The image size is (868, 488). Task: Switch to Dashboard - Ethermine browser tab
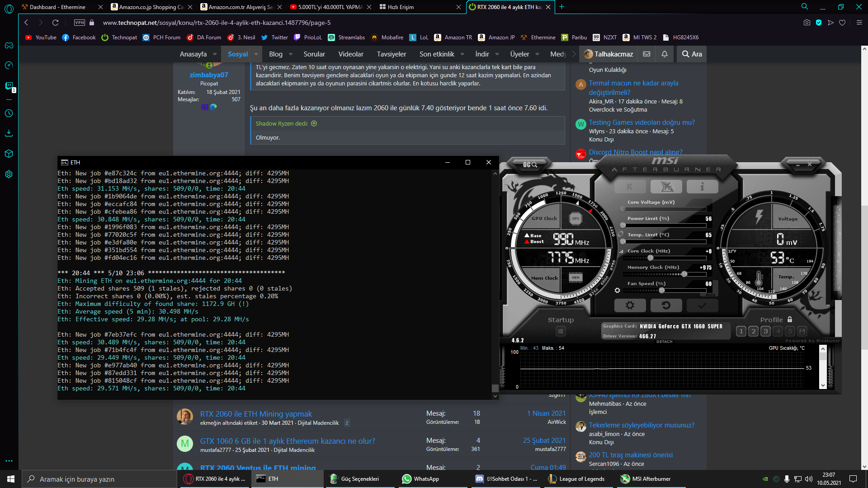coord(57,7)
